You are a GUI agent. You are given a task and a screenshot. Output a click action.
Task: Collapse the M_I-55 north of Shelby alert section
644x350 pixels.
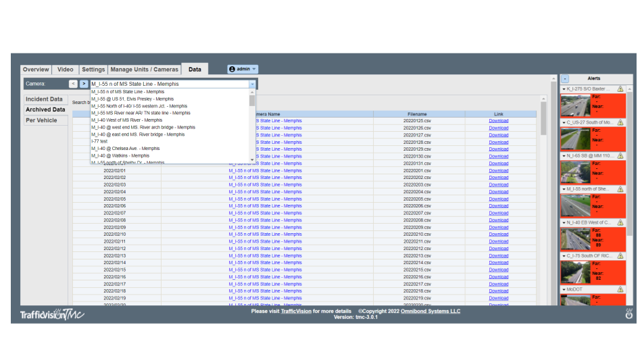coord(564,189)
